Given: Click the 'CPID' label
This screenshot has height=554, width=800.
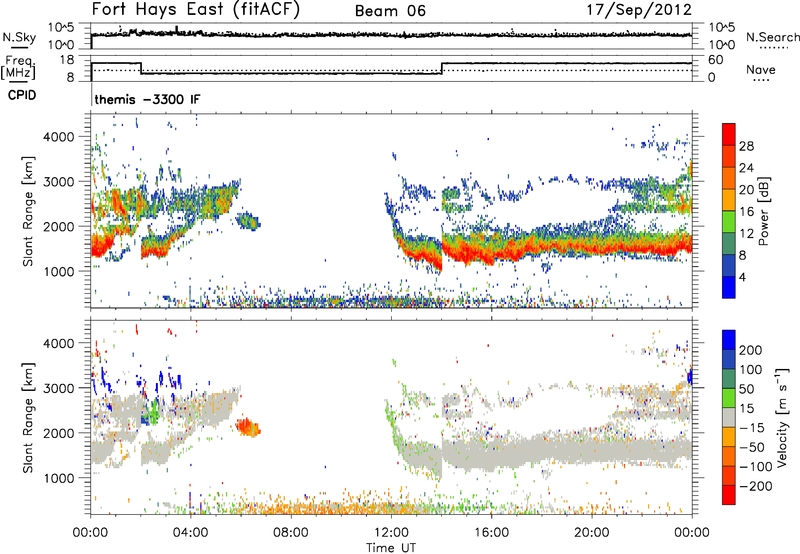Looking at the screenshot, I should pyautogui.click(x=22, y=95).
